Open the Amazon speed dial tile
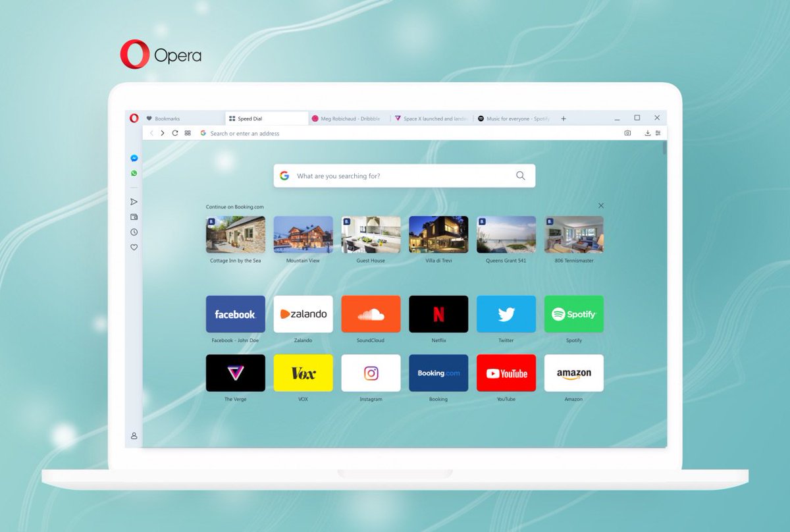The width and height of the screenshot is (790, 532). (574, 373)
